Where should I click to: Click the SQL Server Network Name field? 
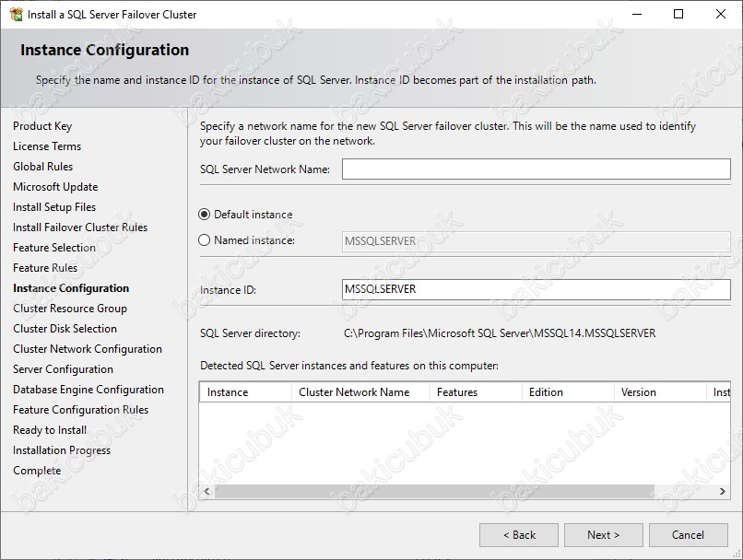click(536, 169)
